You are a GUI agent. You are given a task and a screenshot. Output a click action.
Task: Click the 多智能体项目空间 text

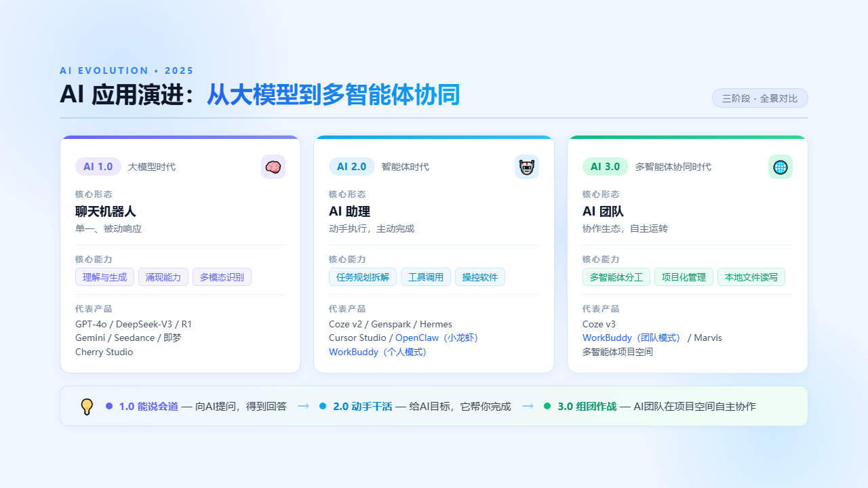point(618,352)
